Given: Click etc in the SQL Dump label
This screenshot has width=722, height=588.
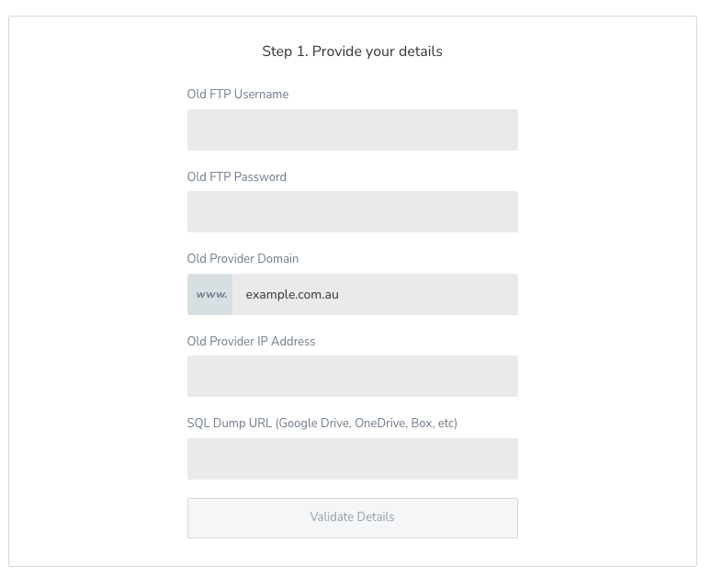Looking at the screenshot, I should 446,424.
